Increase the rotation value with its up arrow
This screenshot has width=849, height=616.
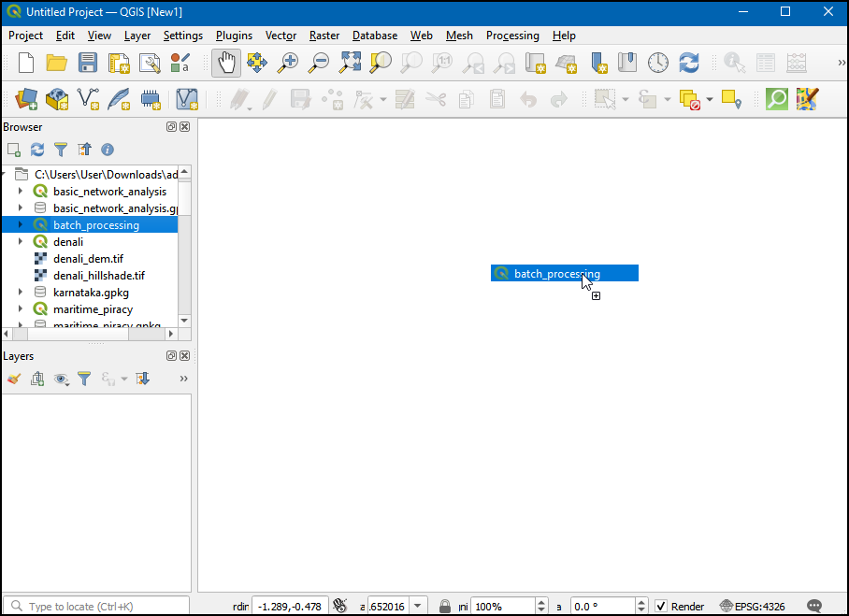click(x=641, y=602)
